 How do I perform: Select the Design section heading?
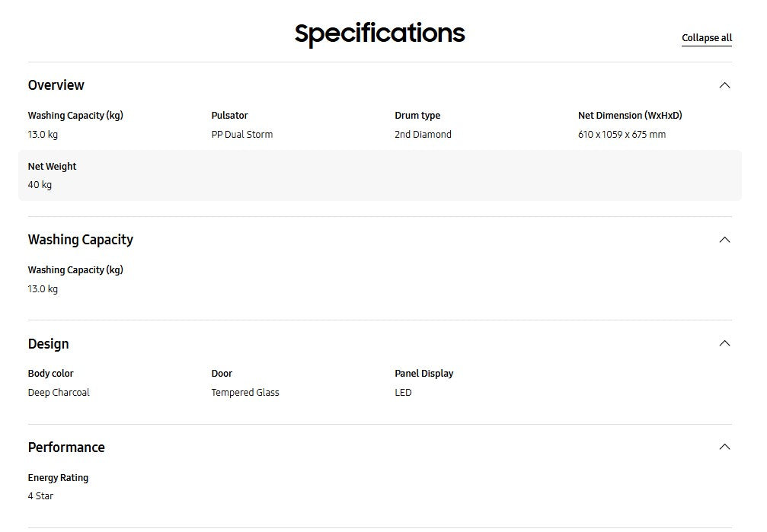(49, 344)
